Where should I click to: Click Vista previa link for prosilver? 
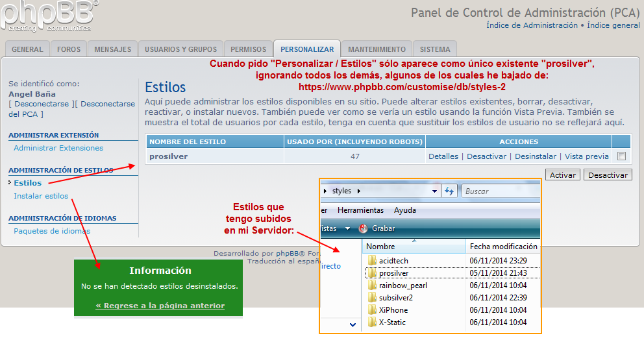(587, 156)
